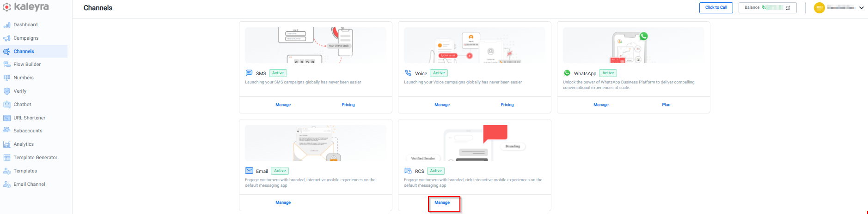Open the Analytics page
This screenshot has width=868, height=214.
tap(24, 144)
